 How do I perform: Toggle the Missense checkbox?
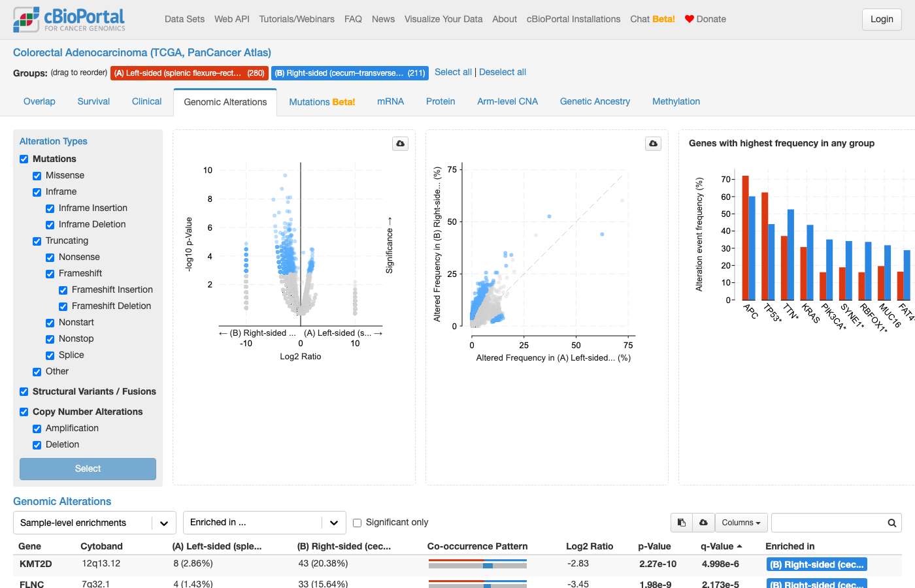[x=37, y=176]
